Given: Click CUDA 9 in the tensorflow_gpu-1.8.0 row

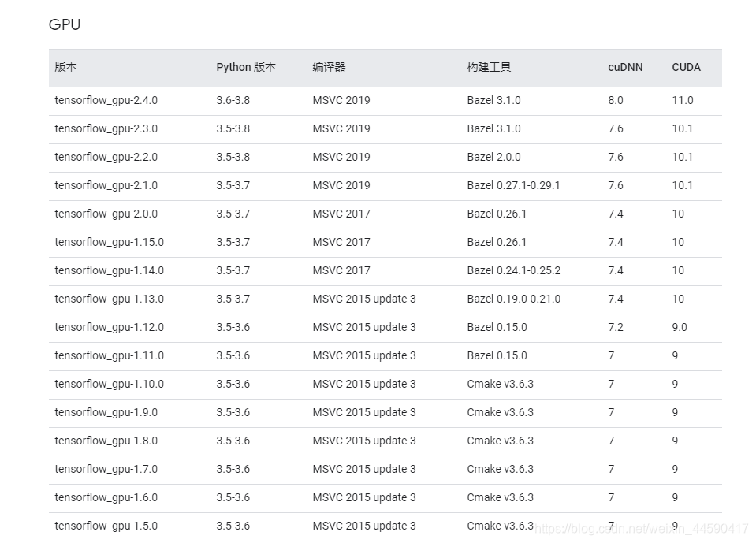Looking at the screenshot, I should pyautogui.click(x=675, y=442).
